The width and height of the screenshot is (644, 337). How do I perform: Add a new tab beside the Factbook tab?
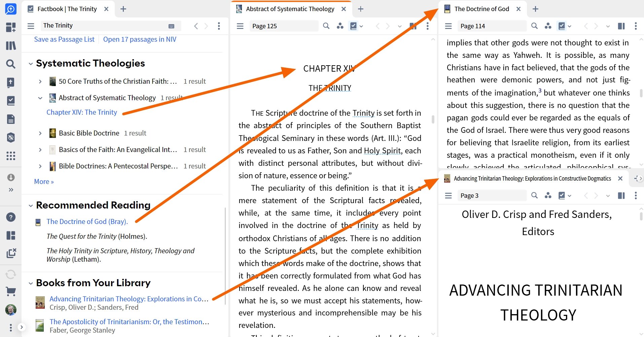click(123, 9)
